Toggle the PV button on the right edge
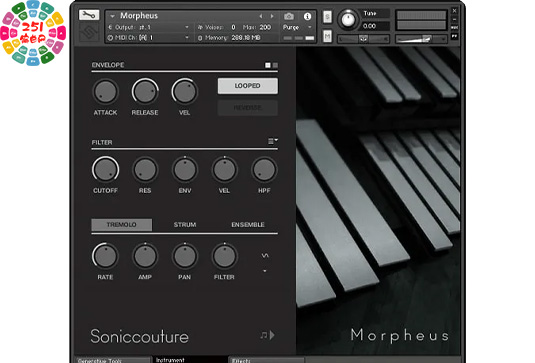 [454, 36]
